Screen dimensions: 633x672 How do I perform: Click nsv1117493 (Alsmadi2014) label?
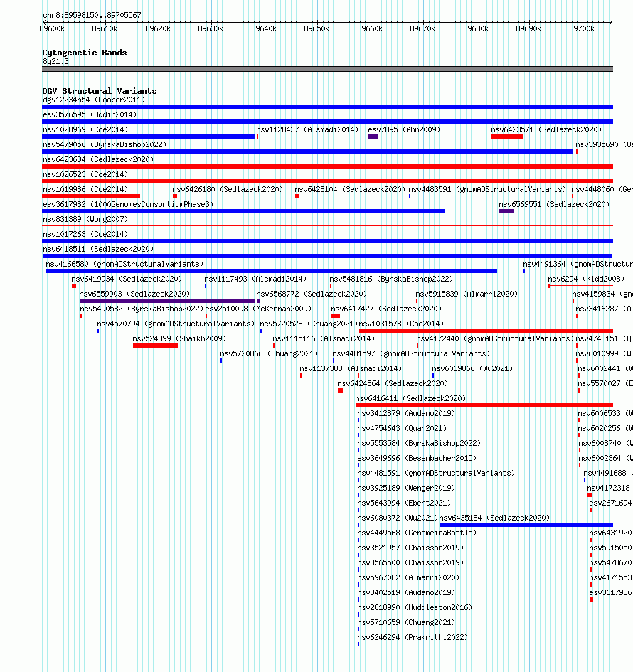[x=255, y=279]
